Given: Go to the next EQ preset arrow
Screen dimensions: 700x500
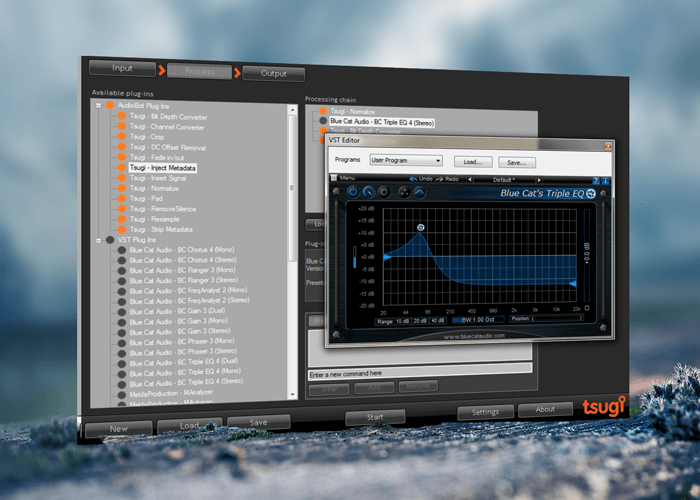Looking at the screenshot, I should pos(539,180).
